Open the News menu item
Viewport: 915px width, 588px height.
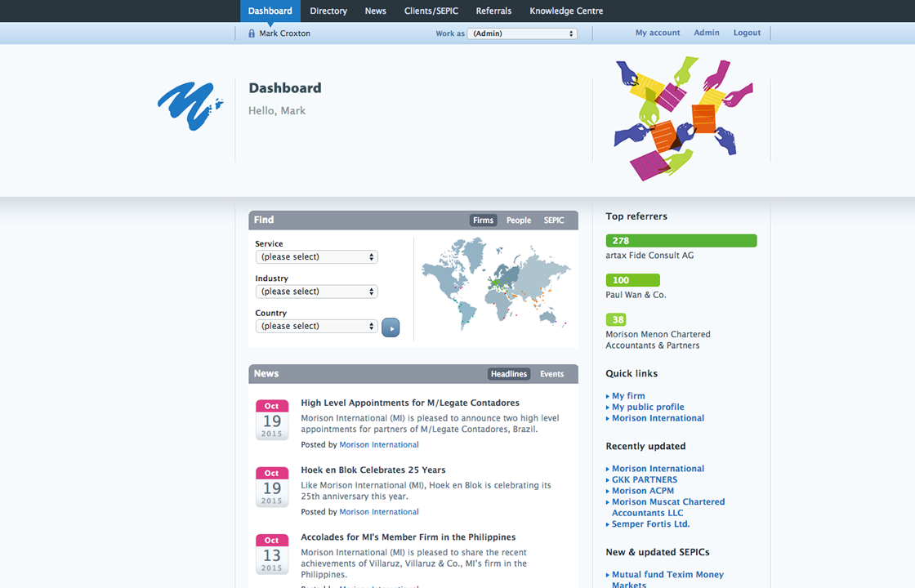pos(375,11)
